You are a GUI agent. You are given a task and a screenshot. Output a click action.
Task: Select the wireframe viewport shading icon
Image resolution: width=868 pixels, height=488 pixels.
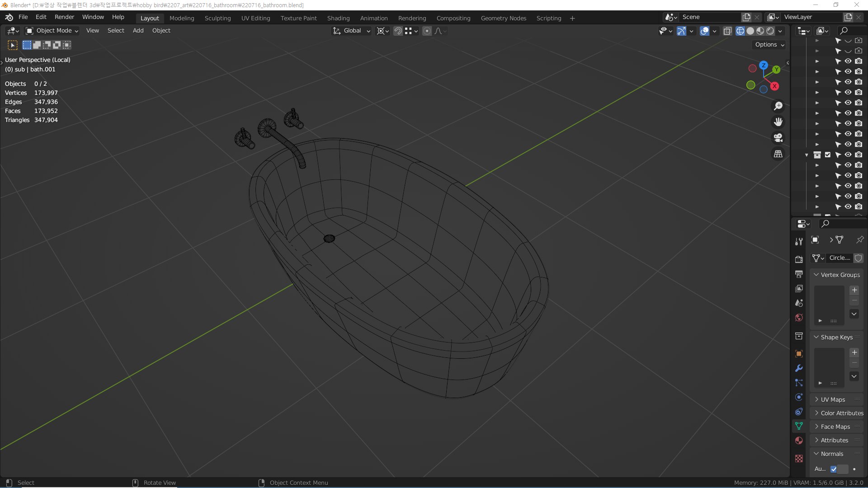740,31
